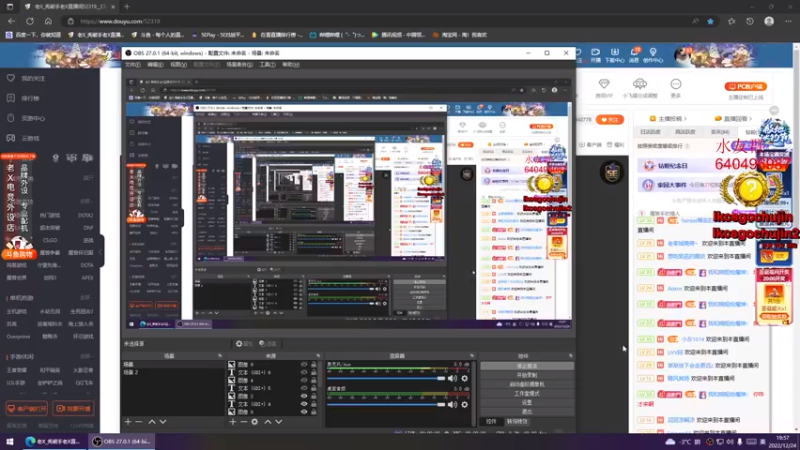Click the browser refresh icon
This screenshot has height=450, width=800.
tap(30, 21)
